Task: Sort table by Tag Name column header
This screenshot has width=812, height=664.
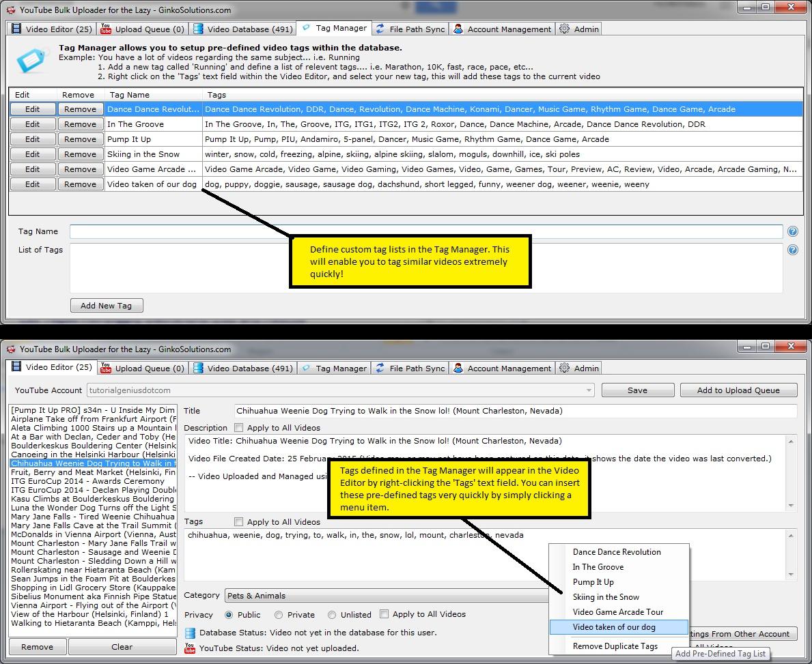Action: click(x=153, y=95)
